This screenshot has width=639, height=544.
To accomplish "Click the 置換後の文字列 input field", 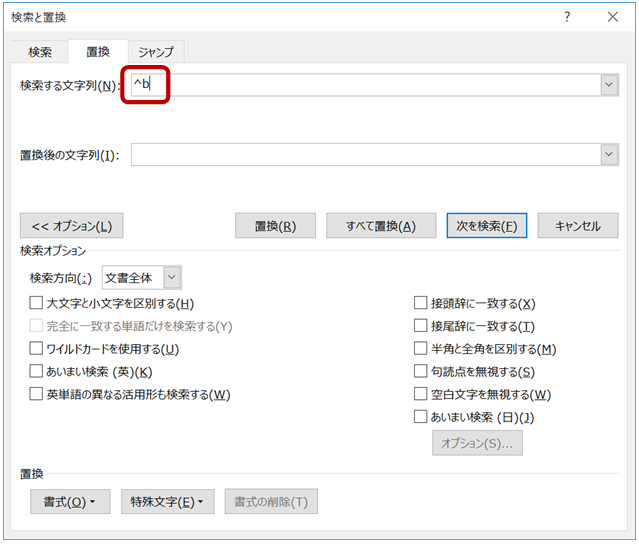I will 365,155.
